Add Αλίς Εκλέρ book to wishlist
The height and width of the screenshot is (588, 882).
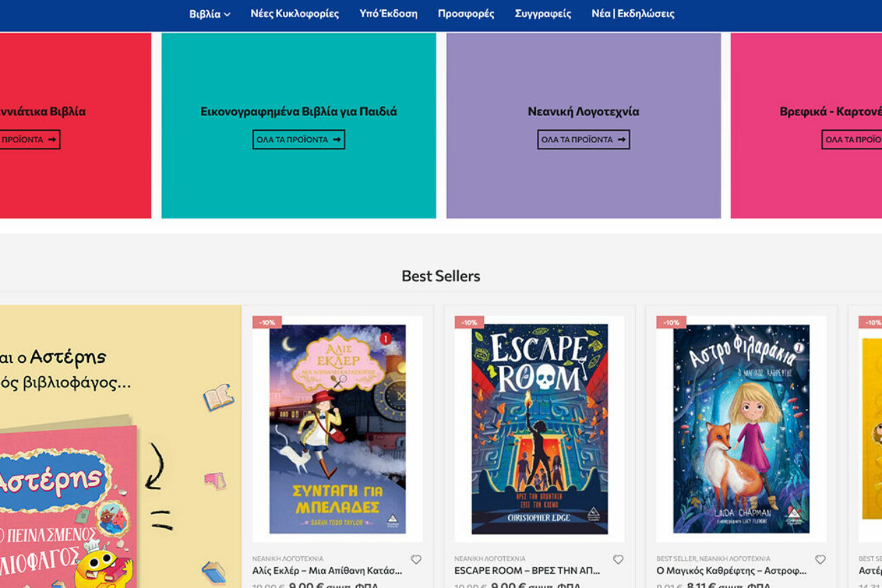[416, 560]
